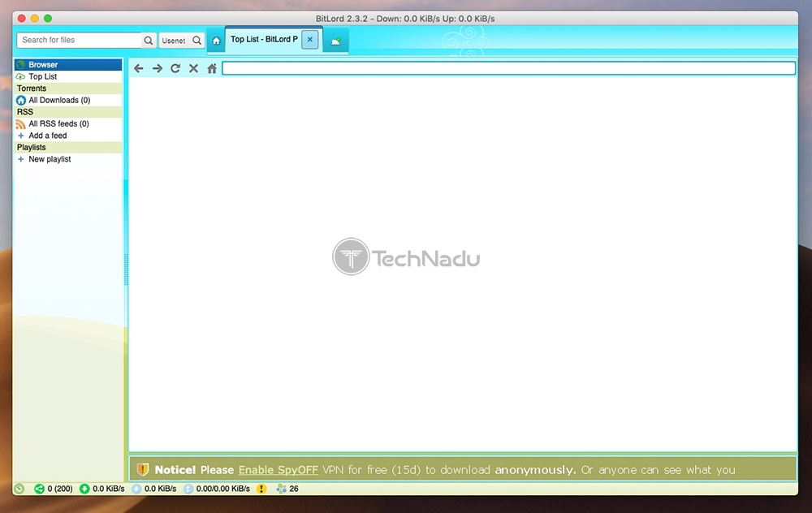Click the All Downloads icon
The height and width of the screenshot is (513, 812).
21,101
